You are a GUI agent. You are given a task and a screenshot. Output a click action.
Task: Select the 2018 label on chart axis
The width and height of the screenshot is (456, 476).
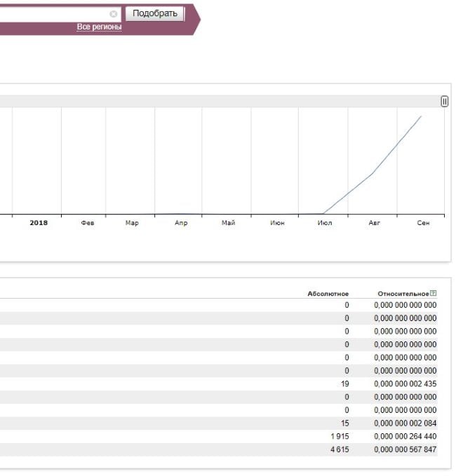[x=39, y=223]
